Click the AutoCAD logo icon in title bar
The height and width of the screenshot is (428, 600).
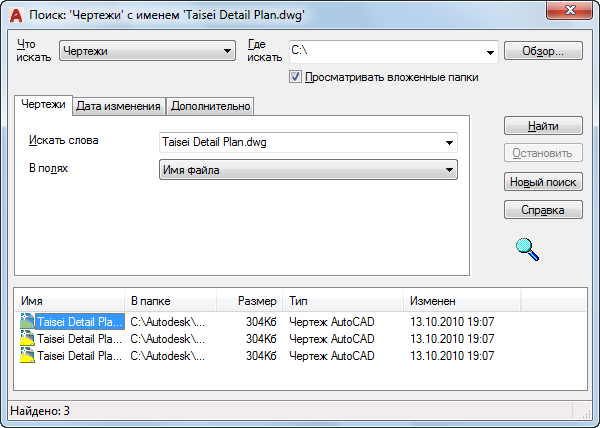coord(16,15)
